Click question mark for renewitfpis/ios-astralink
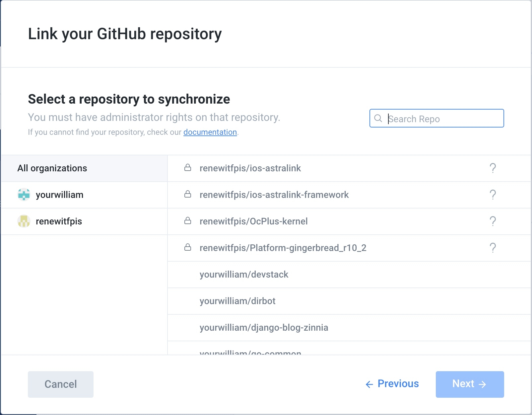This screenshot has height=415, width=532. coord(493,168)
